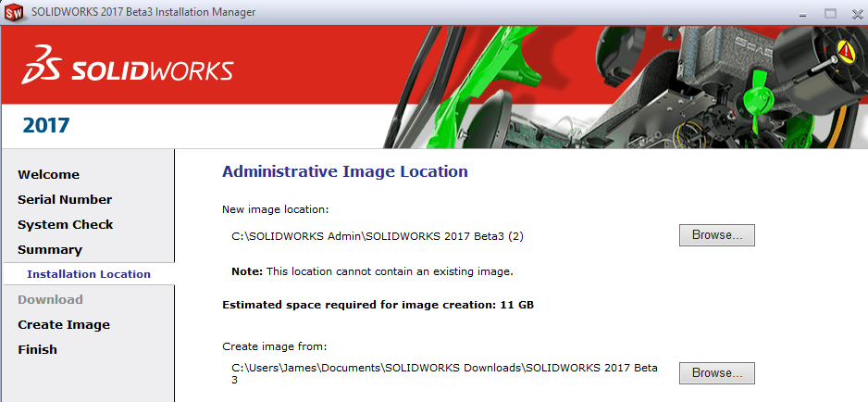Click the Download step in sidebar
This screenshot has width=868, height=402.
pos(50,299)
